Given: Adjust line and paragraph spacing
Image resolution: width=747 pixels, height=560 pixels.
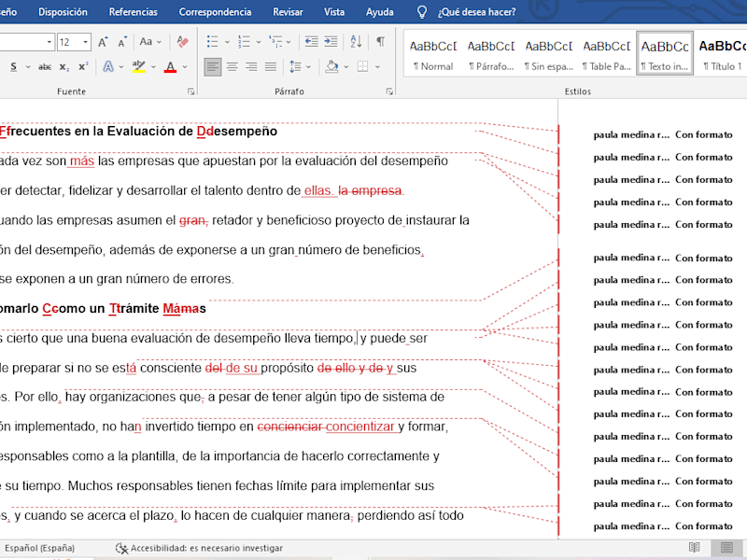Looking at the screenshot, I should [x=295, y=66].
